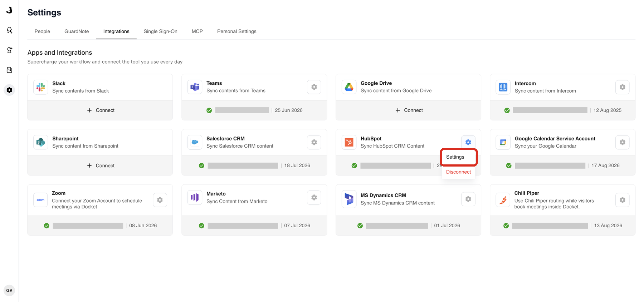
Task: Open the AI sparkle sidebar icon
Action: [9, 30]
